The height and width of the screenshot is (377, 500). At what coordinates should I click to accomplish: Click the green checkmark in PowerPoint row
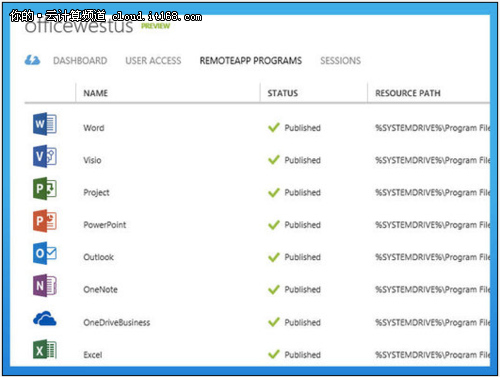[x=274, y=225]
